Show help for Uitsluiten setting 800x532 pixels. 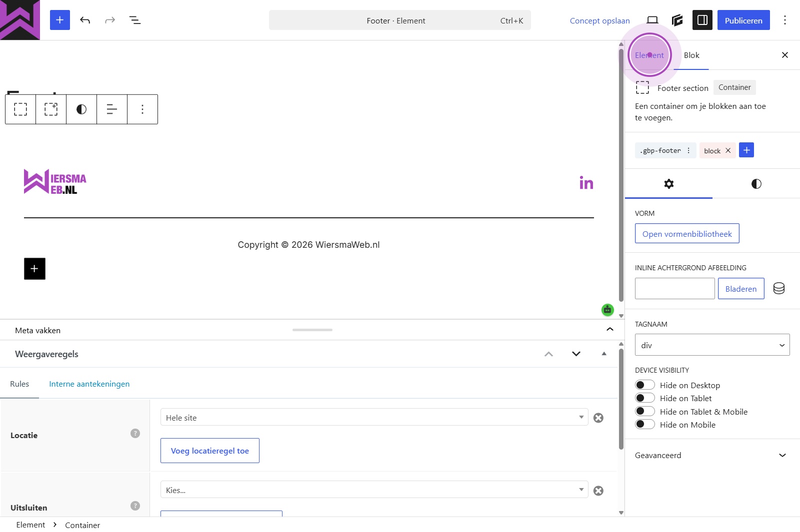pyautogui.click(x=135, y=506)
